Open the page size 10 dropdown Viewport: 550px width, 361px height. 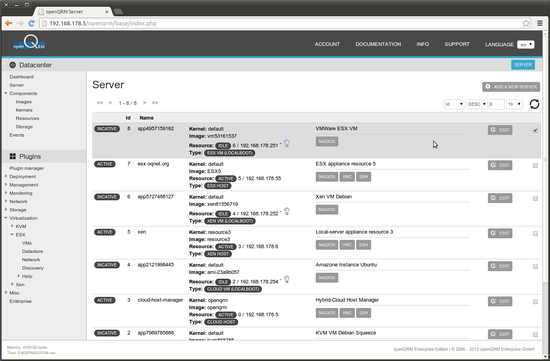[514, 104]
